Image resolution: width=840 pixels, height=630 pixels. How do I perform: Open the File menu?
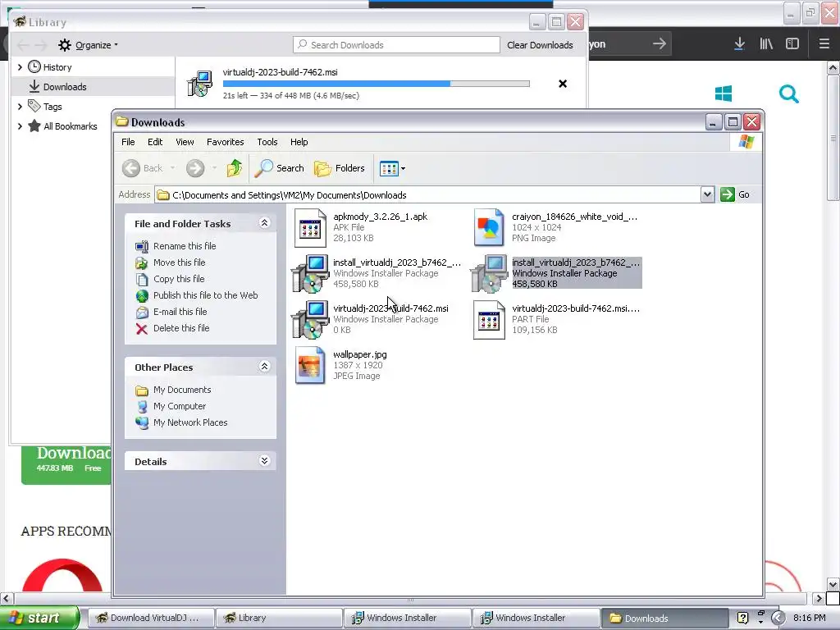128,142
